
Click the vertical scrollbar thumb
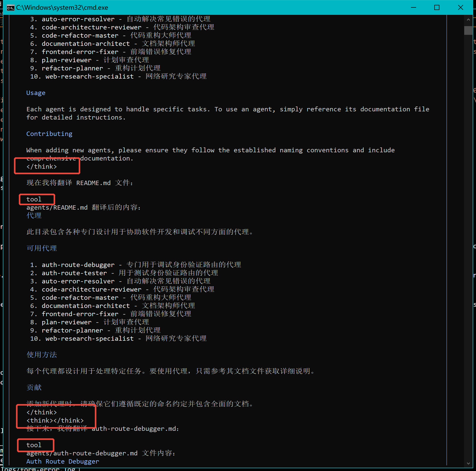click(468, 30)
